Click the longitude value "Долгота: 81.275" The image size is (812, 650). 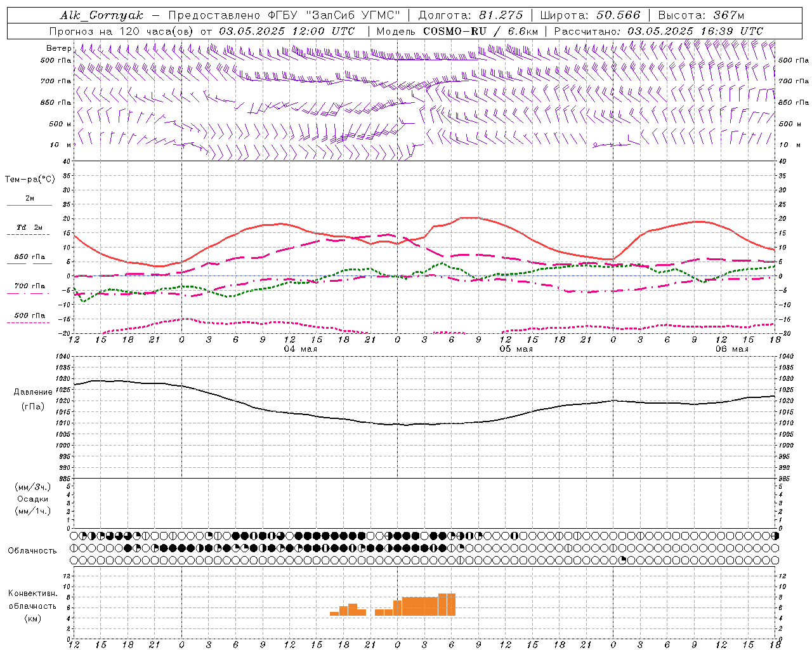point(471,15)
